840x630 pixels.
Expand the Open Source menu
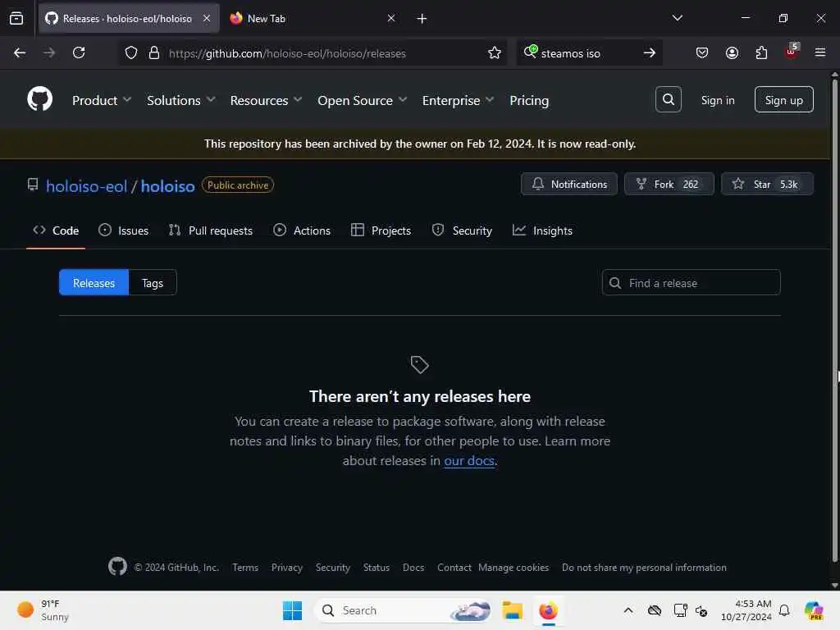[362, 100]
